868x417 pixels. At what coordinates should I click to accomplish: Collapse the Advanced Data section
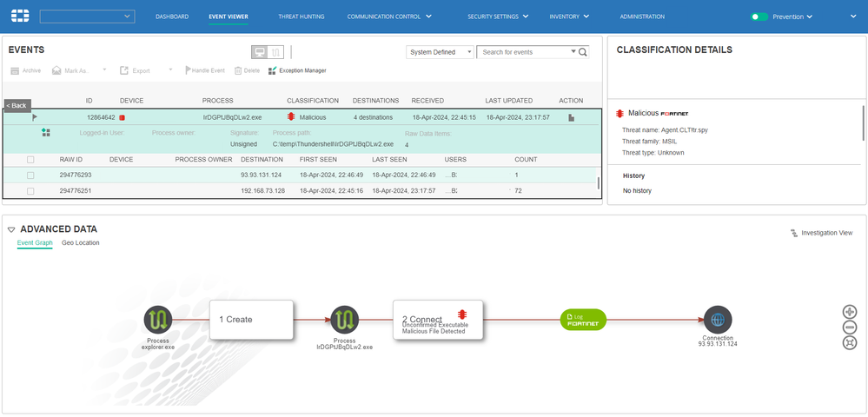coord(11,229)
